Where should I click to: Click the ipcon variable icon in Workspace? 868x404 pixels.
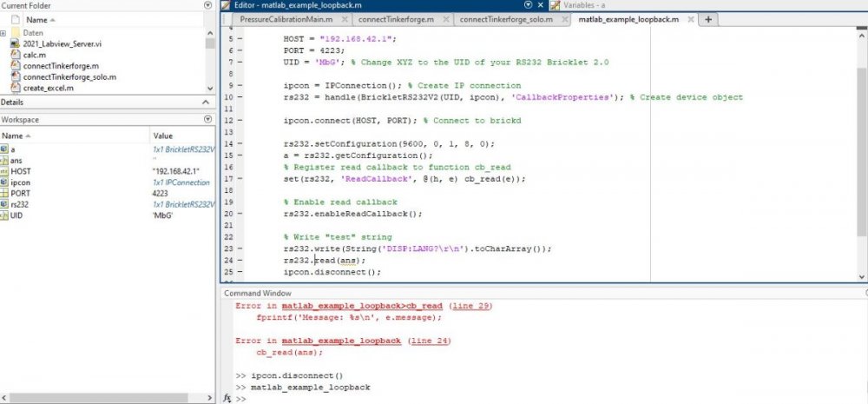[x=4, y=182]
